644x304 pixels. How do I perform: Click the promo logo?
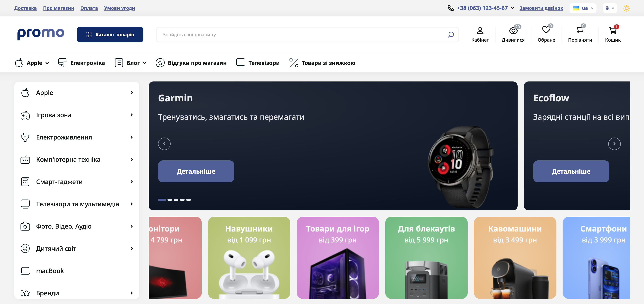click(x=41, y=33)
